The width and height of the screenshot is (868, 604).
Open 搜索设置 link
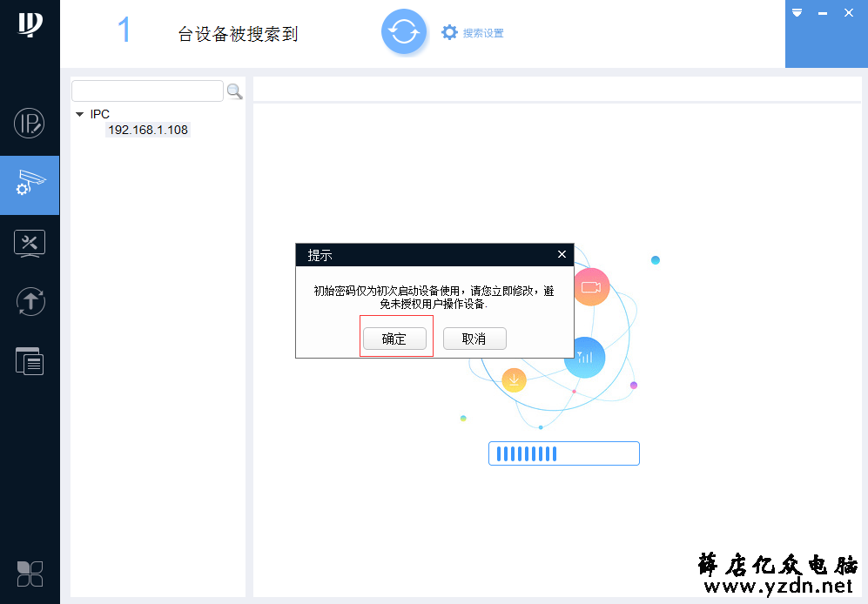click(x=482, y=33)
